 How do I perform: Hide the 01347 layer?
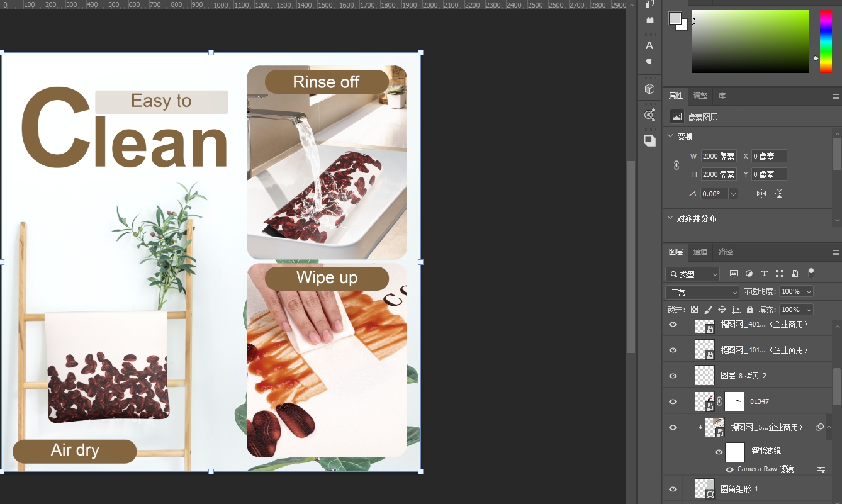[673, 401]
